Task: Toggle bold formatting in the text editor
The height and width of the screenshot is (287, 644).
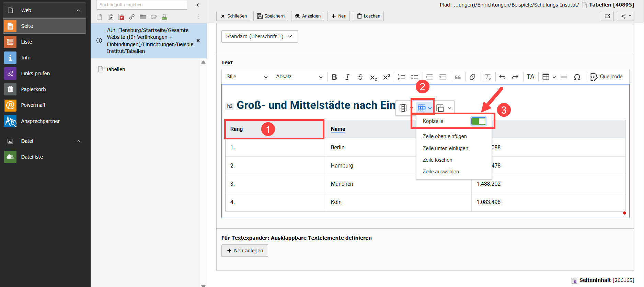Action: point(334,77)
